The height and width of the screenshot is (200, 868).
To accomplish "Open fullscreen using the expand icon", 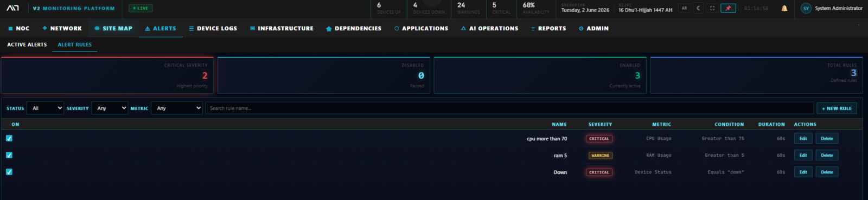I will [712, 8].
